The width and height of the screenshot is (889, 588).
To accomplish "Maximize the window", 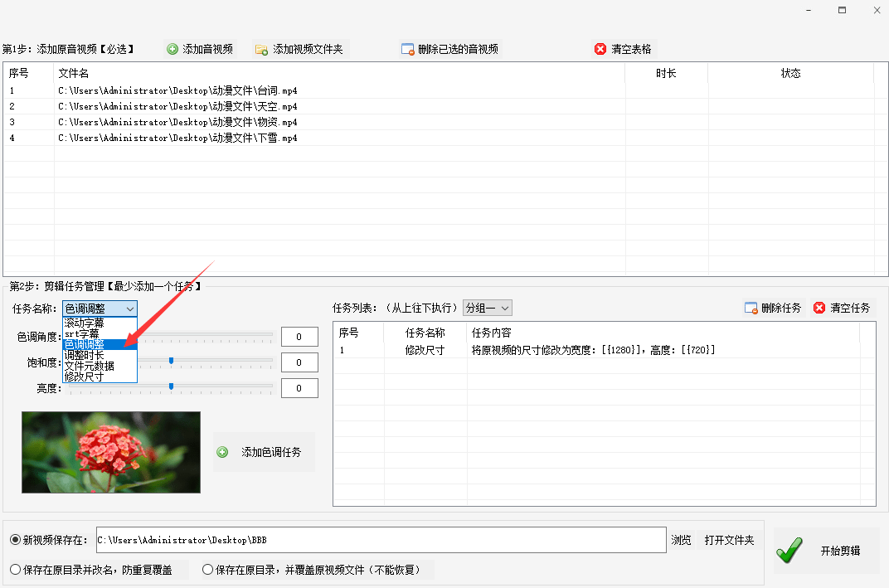I will pyautogui.click(x=842, y=10).
